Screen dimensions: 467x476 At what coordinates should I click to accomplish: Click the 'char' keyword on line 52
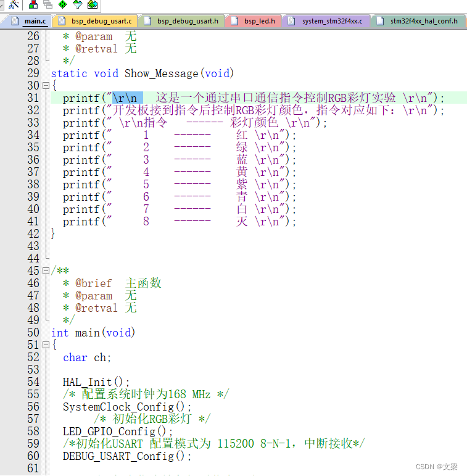pyautogui.click(x=75, y=357)
